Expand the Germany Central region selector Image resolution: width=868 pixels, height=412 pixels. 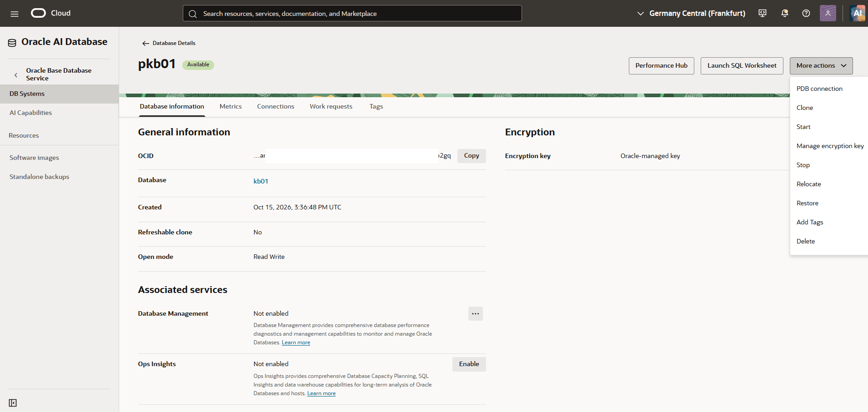point(691,13)
